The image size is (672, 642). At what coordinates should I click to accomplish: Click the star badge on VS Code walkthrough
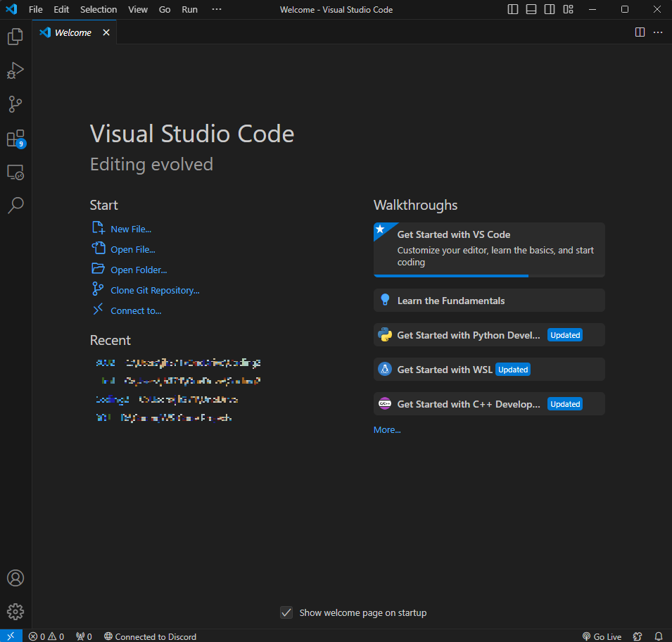(x=380, y=229)
